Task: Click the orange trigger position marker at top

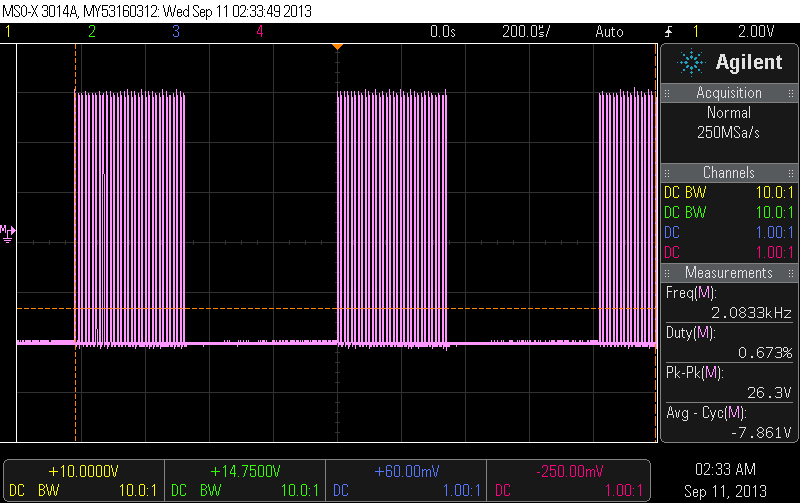Action: (x=337, y=46)
